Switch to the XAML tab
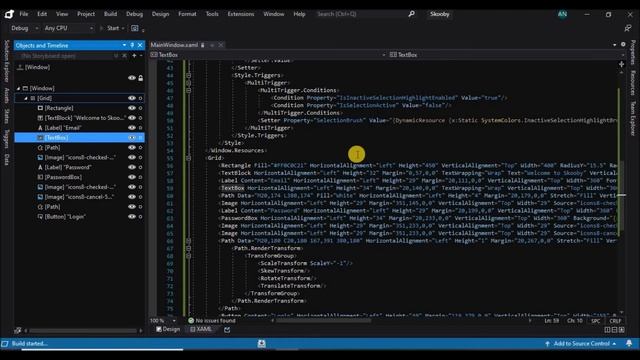Screen dimensions: 640x360 (x=201, y=329)
